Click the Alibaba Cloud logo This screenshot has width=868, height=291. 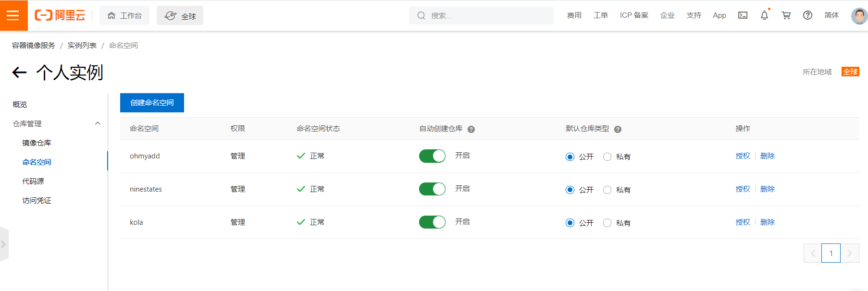[60, 15]
